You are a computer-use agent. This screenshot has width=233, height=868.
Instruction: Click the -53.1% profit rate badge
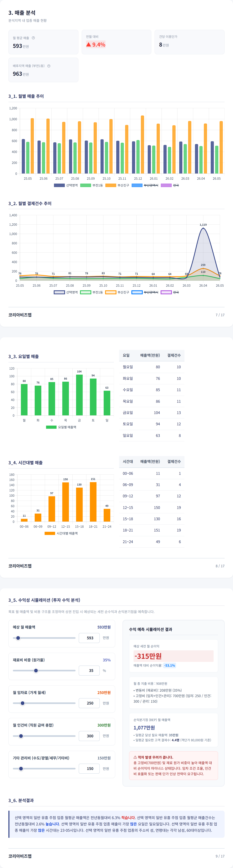(x=170, y=665)
